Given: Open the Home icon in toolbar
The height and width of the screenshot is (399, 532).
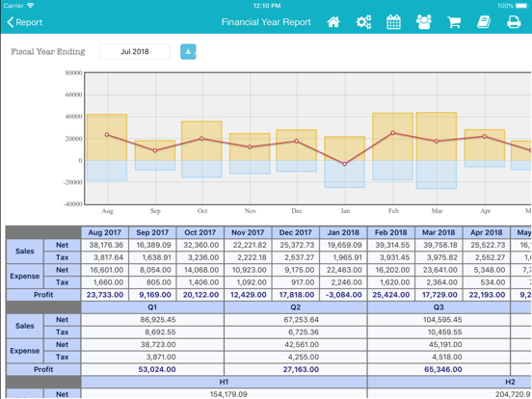Looking at the screenshot, I should coord(333,22).
